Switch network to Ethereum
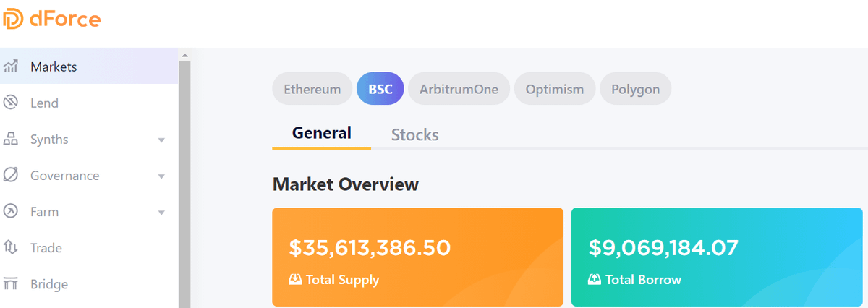 pyautogui.click(x=312, y=90)
